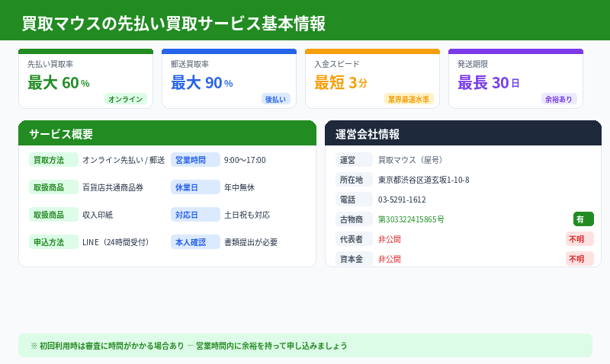610x364 pixels.
Task: Select the 最短 3分 value
Action: pyautogui.click(x=341, y=83)
